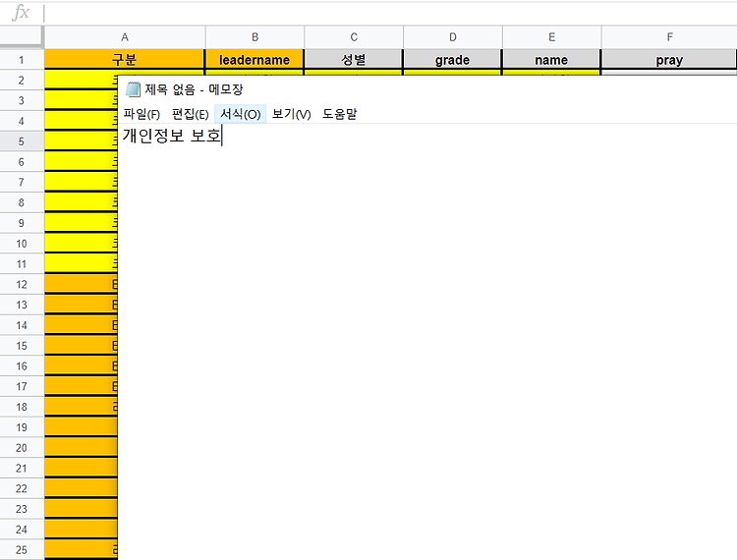Select column E header
The width and height of the screenshot is (737, 560).
tap(551, 37)
